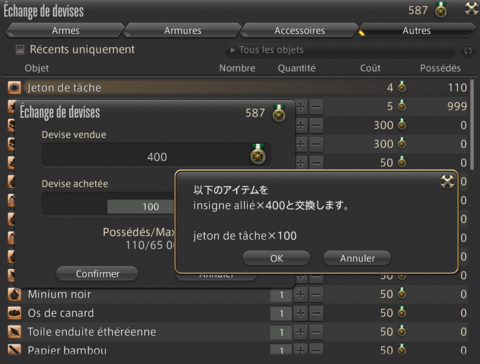
Task: Click the Toile enduite éthéréenne item icon
Action: pyautogui.click(x=14, y=332)
